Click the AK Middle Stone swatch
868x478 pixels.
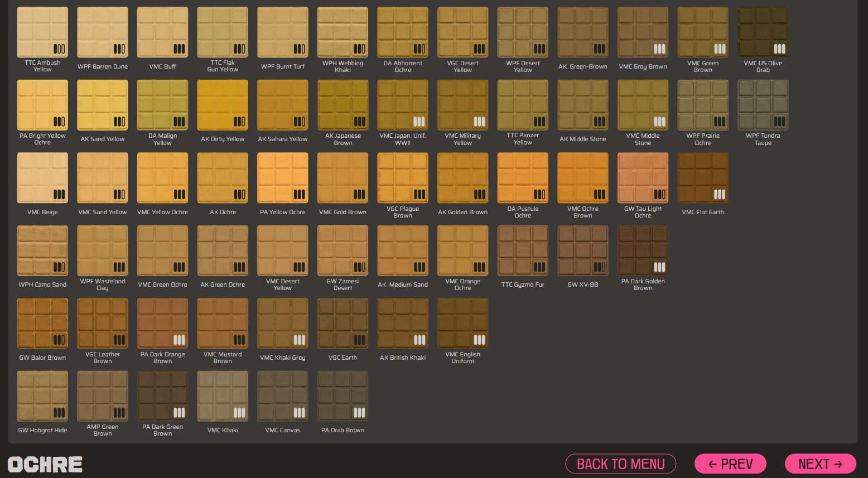(583, 105)
